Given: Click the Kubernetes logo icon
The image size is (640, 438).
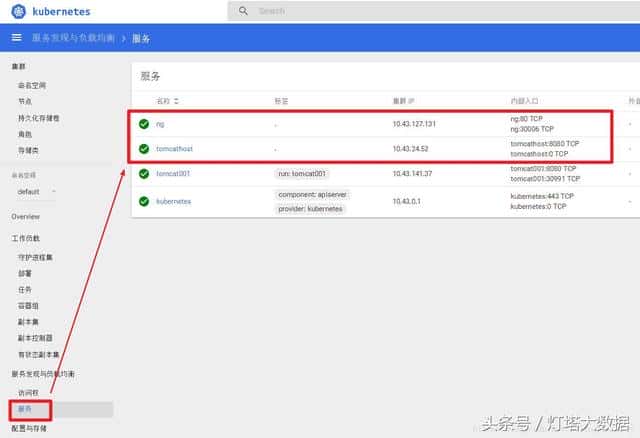Looking at the screenshot, I should tap(18, 11).
